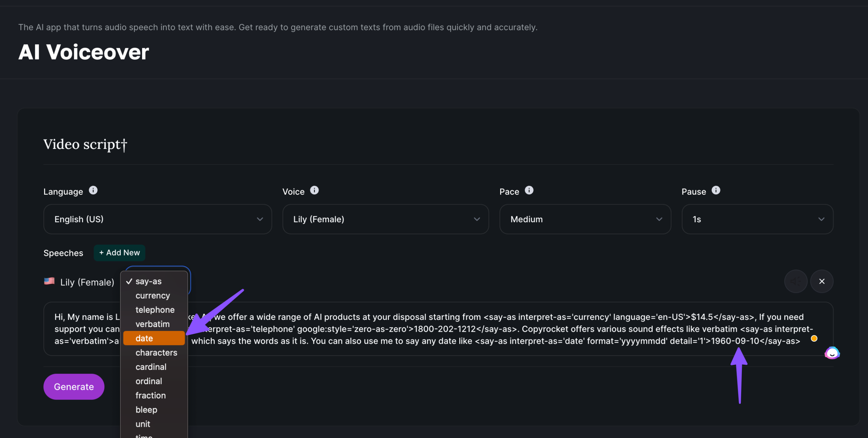
Task: Remove the Lily speech with X icon
Action: pyautogui.click(x=822, y=281)
